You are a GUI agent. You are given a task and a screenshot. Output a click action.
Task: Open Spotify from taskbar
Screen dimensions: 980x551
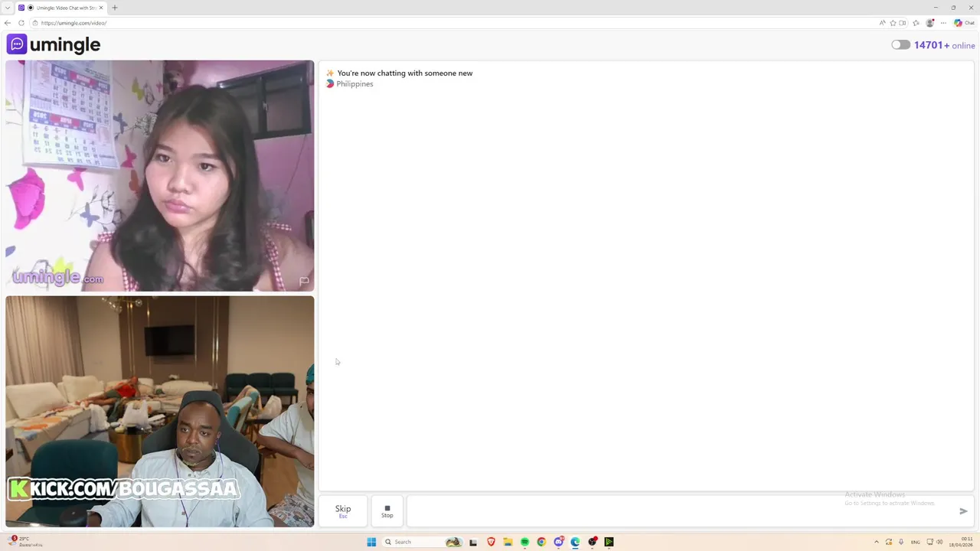click(x=524, y=542)
